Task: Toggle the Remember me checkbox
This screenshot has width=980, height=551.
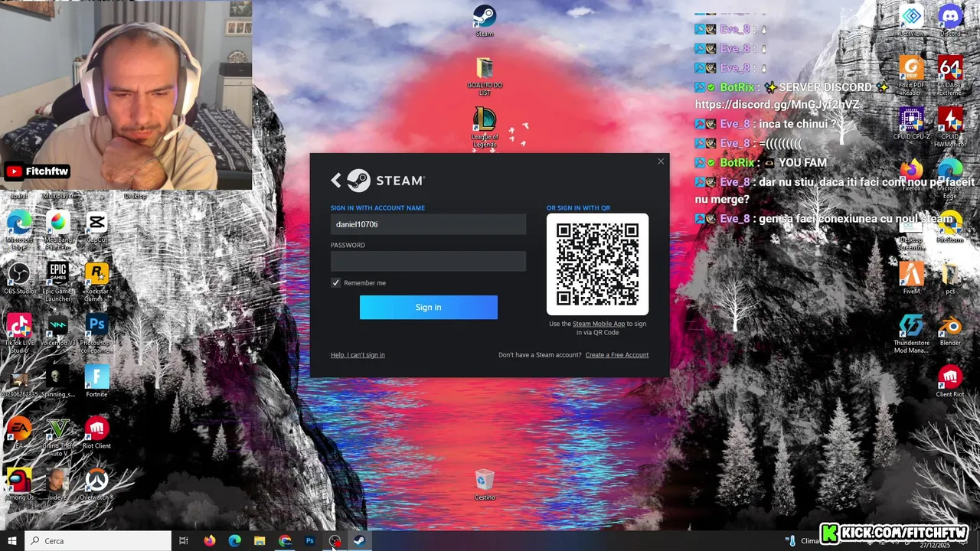Action: click(x=335, y=282)
